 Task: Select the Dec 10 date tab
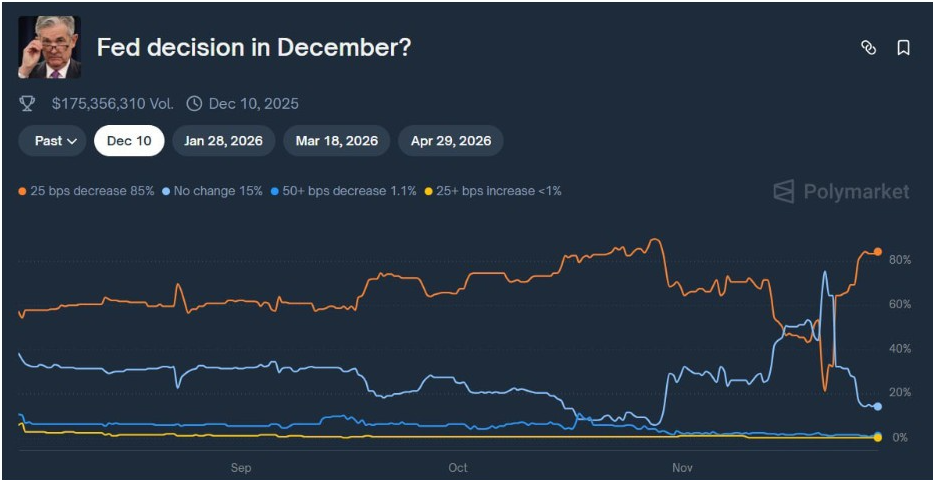(129, 141)
